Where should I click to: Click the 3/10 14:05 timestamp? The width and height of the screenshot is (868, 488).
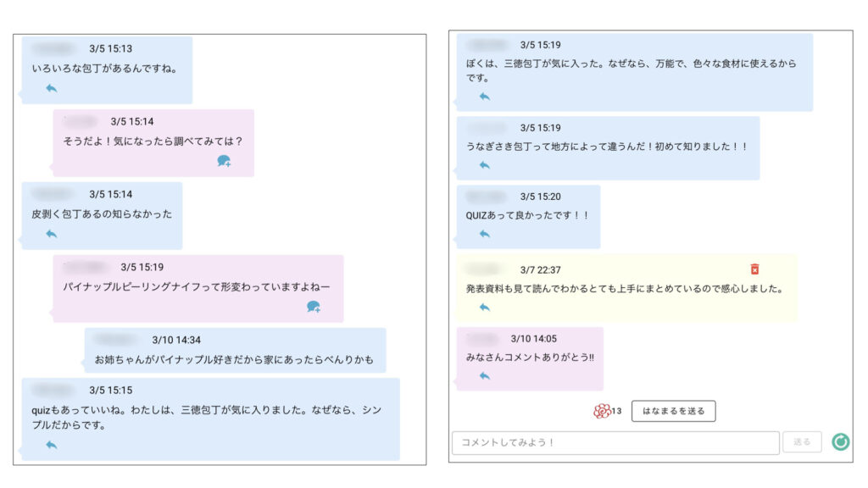point(535,338)
